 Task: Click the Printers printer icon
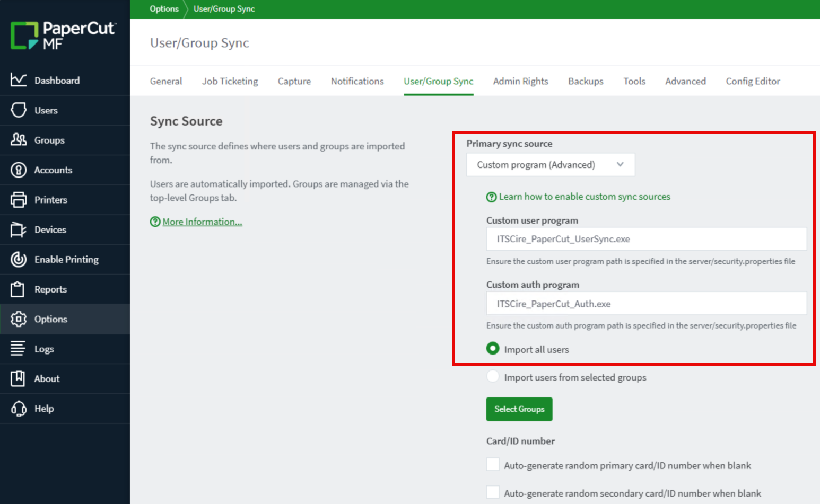(x=19, y=200)
